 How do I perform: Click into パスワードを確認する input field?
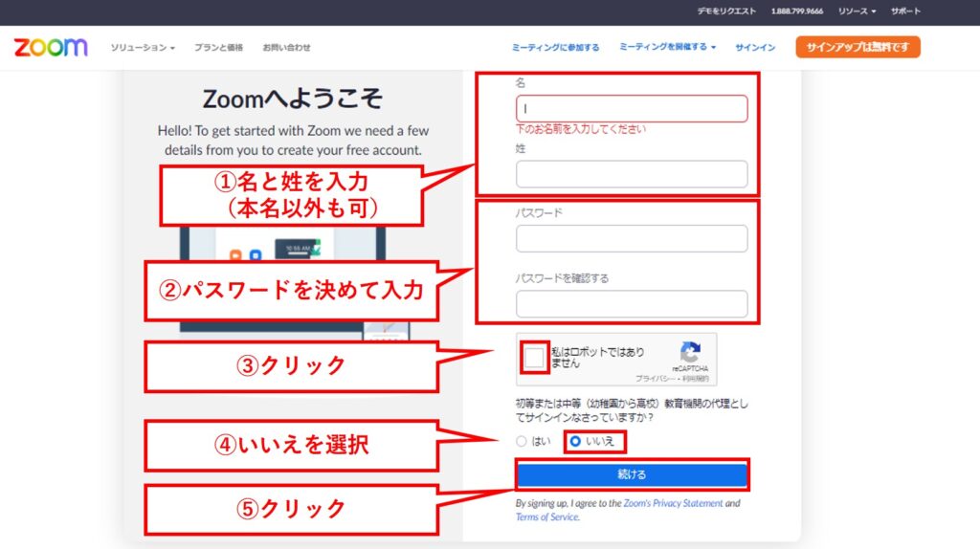(x=632, y=304)
